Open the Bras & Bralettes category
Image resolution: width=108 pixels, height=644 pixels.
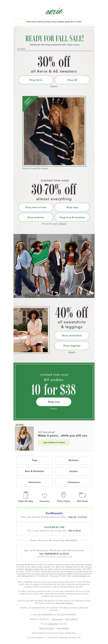pos(34,471)
